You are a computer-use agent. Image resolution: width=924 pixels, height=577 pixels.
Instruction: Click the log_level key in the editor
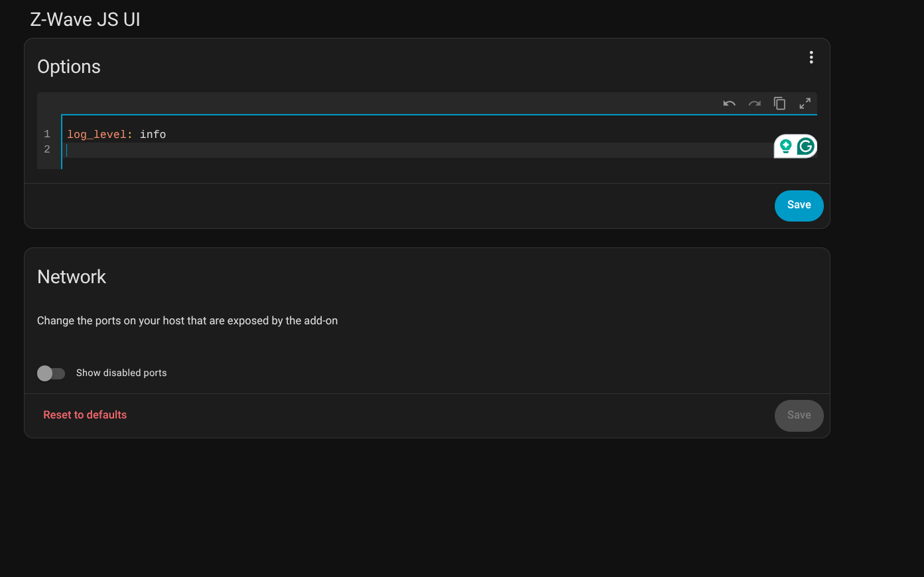pyautogui.click(x=97, y=135)
